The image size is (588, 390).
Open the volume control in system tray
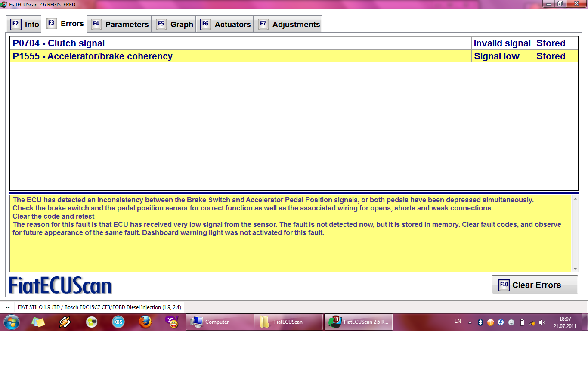542,322
